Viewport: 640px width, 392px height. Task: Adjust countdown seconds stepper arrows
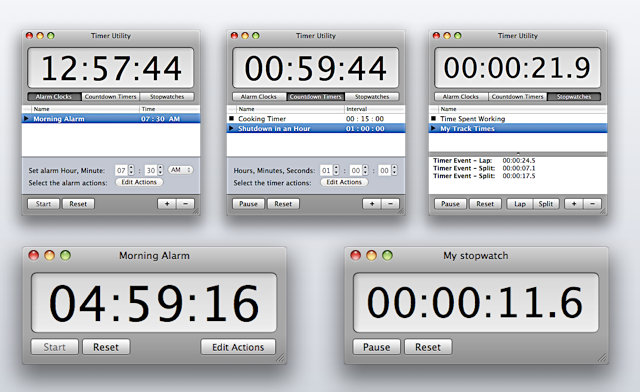(x=394, y=170)
